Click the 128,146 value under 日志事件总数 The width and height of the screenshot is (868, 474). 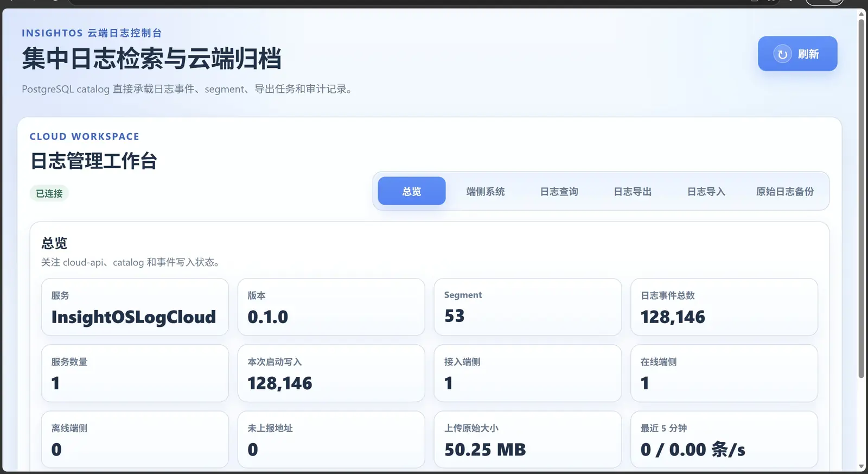[x=673, y=317]
